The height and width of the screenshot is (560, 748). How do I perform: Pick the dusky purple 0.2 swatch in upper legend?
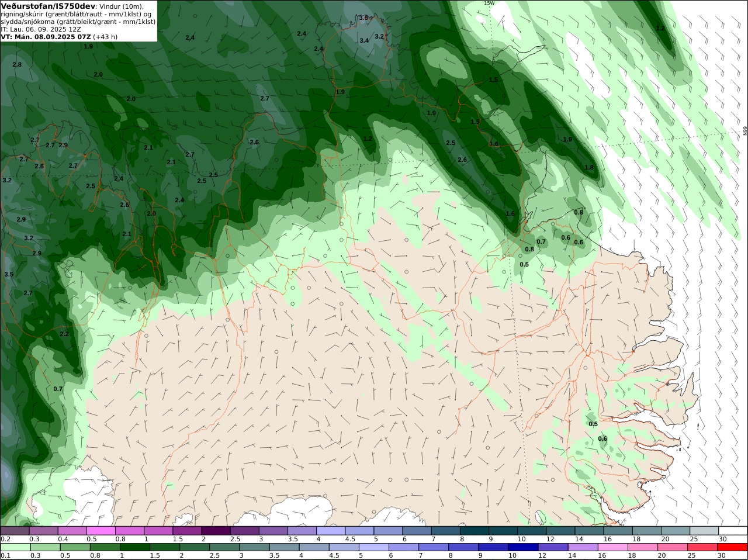click(15, 531)
